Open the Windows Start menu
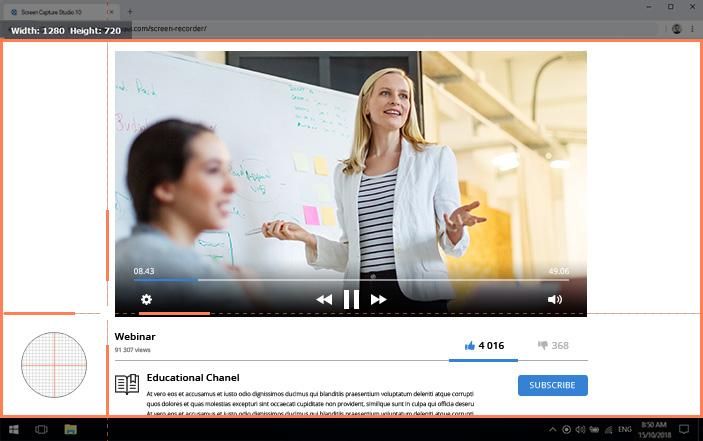This screenshot has height=441, width=703. (x=14, y=430)
